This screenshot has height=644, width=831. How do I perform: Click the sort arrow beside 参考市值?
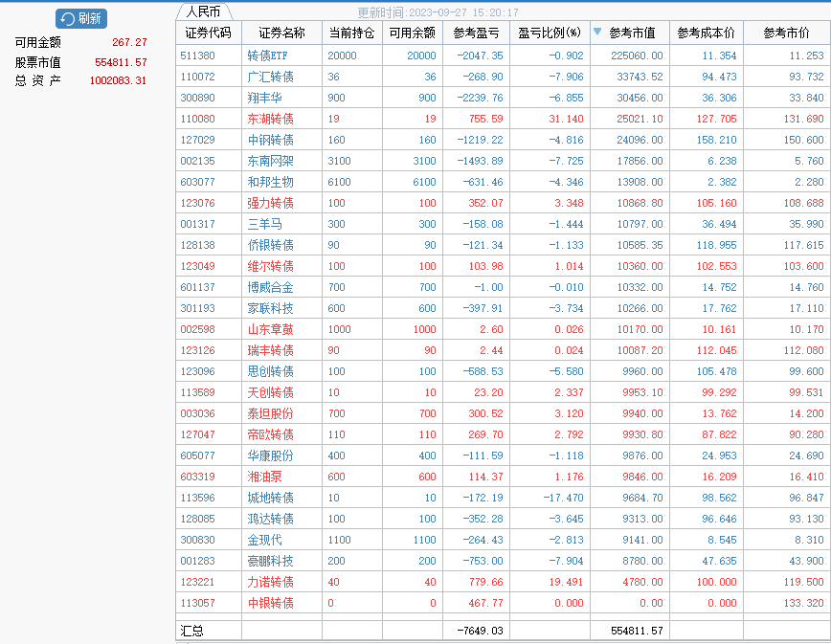tap(597, 32)
